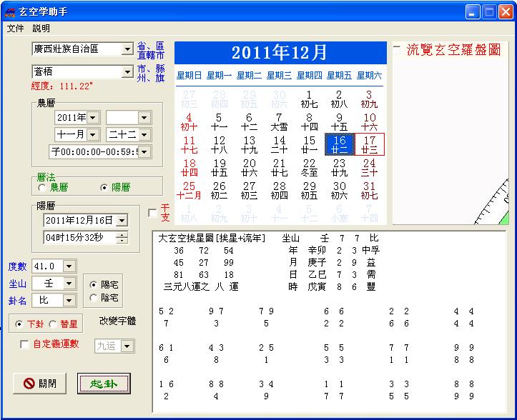Select the 替星 radio option
The image size is (517, 420).
[53, 324]
